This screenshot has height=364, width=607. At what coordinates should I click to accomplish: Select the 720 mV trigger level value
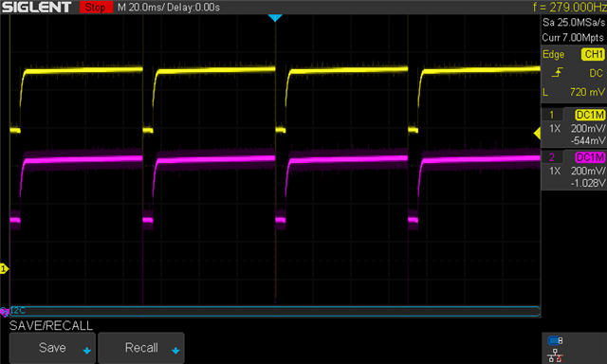[587, 92]
